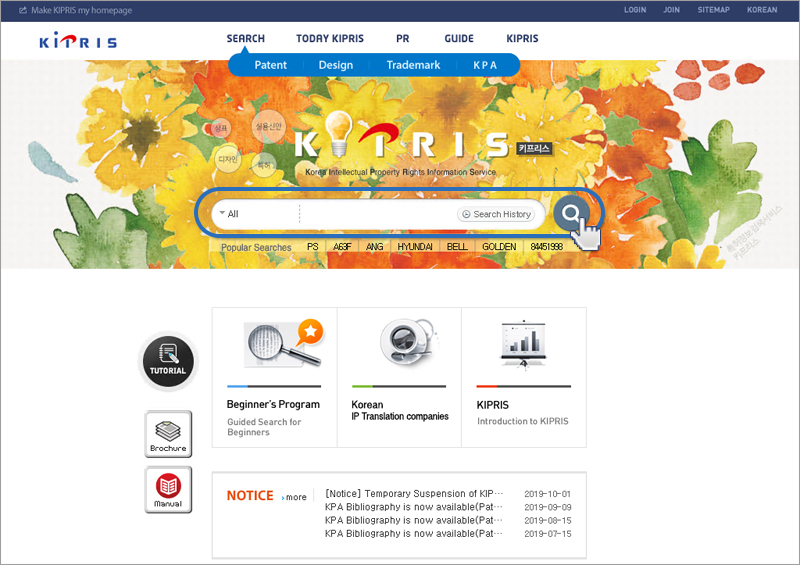This screenshot has width=800, height=565.
Task: Open the Tutorial round icon
Action: click(168, 361)
